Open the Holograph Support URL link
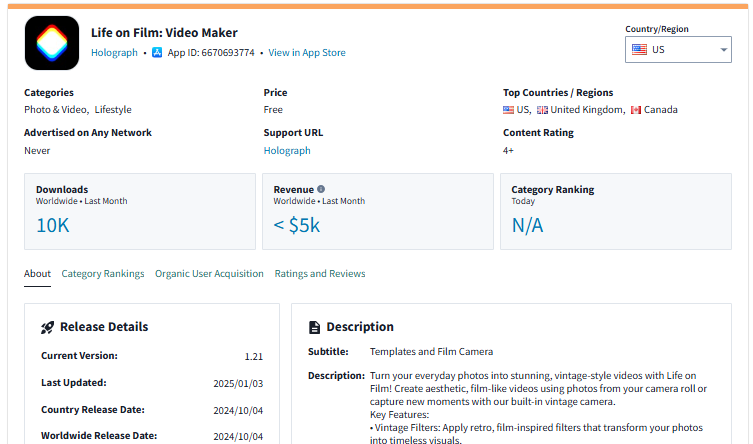Screen dimensions: 753x444 click(x=287, y=151)
